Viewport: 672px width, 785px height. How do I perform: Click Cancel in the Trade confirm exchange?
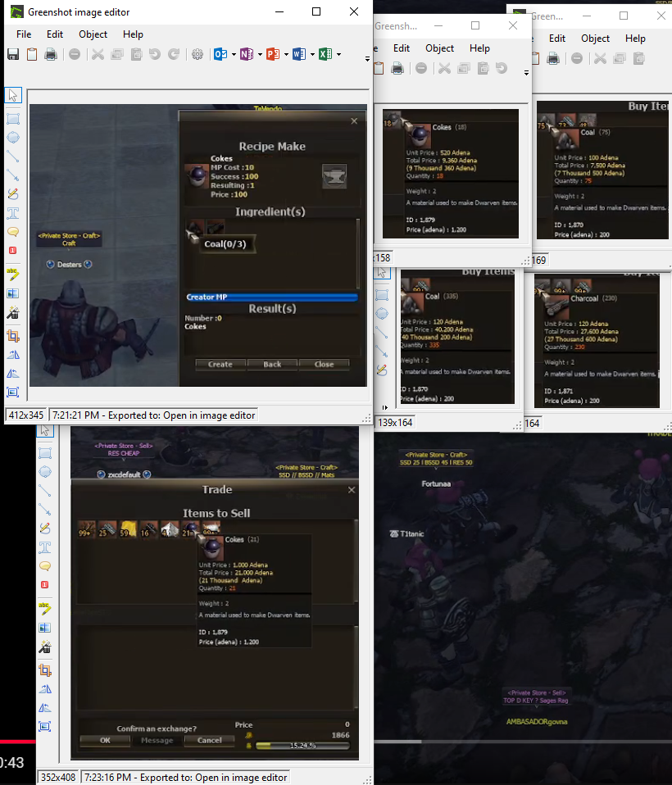[209, 740]
